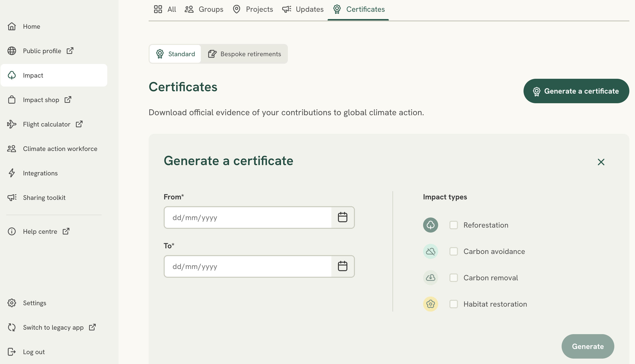Click the shopping bag icon

12,100
